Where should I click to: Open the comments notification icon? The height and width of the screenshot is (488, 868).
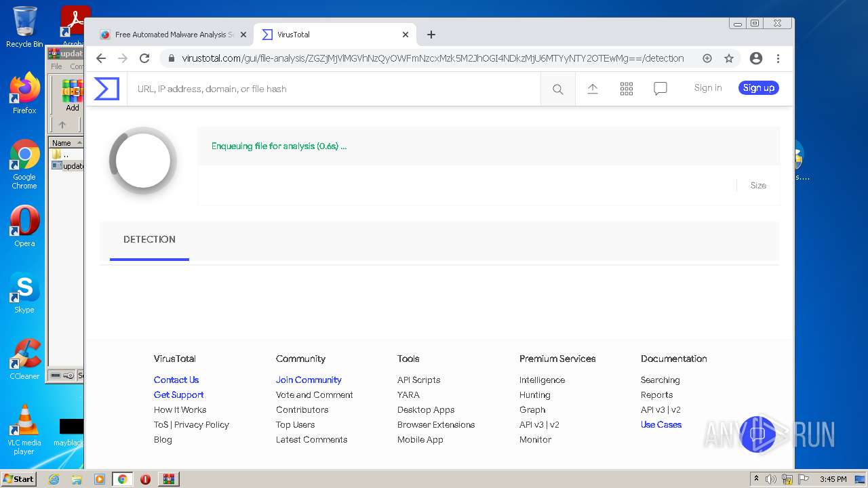(660, 89)
